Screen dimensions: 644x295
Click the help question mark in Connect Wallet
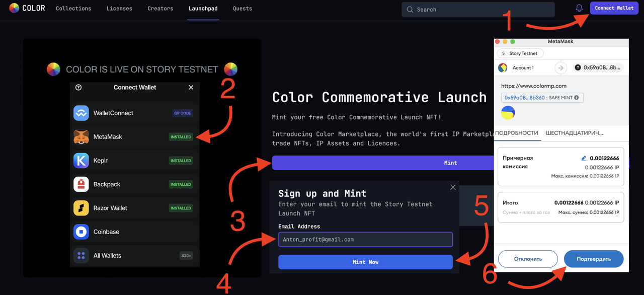pos(78,87)
